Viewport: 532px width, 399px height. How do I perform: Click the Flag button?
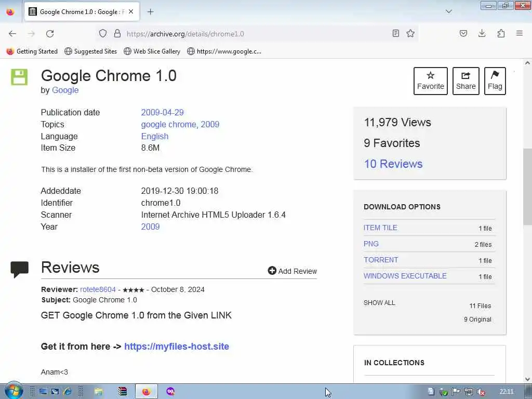tap(495, 81)
